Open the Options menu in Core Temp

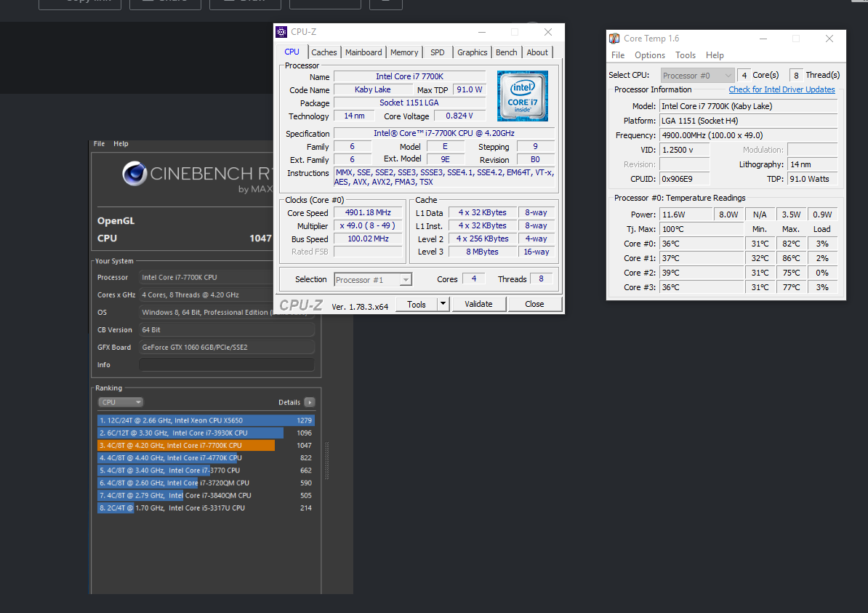650,55
